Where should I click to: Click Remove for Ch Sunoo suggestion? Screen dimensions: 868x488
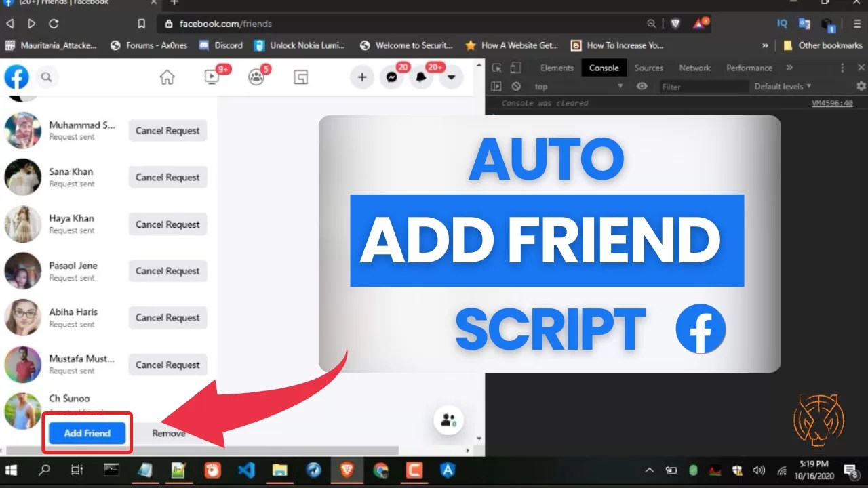click(x=169, y=433)
